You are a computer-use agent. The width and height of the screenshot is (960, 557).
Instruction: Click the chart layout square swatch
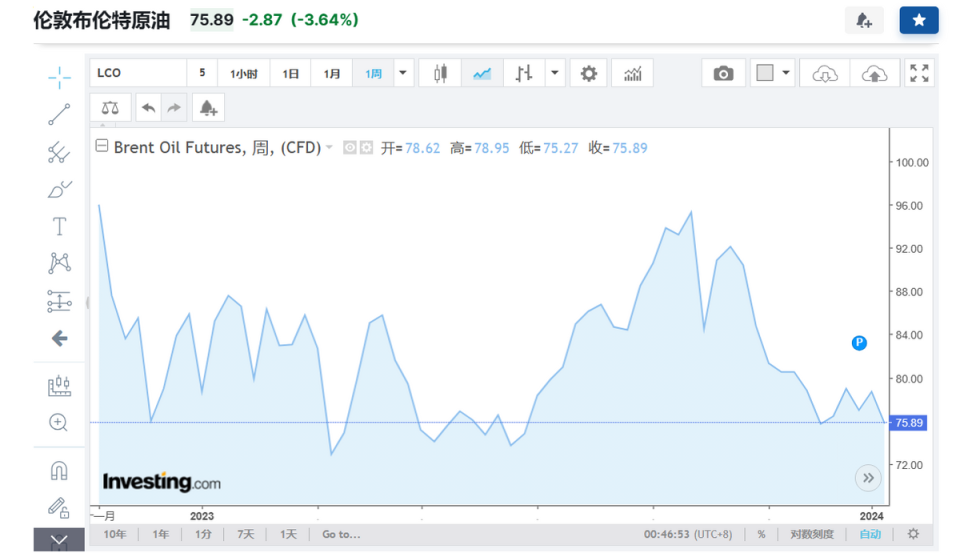click(765, 73)
